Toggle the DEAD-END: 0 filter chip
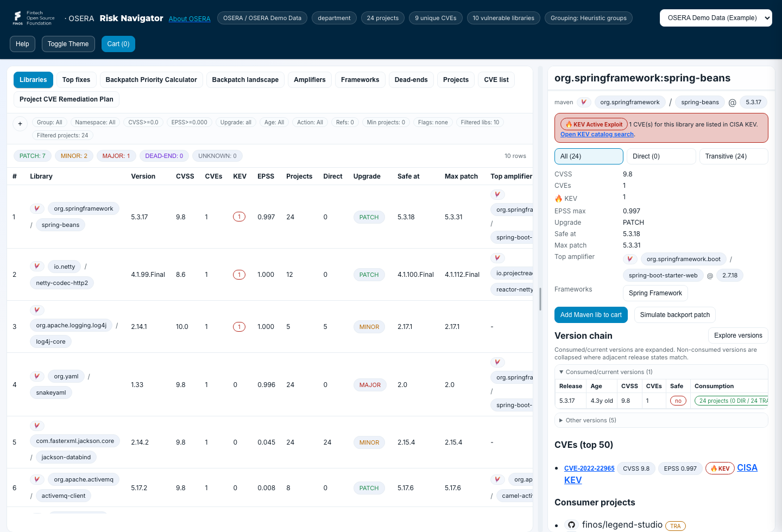The height and width of the screenshot is (532, 782). coord(164,156)
